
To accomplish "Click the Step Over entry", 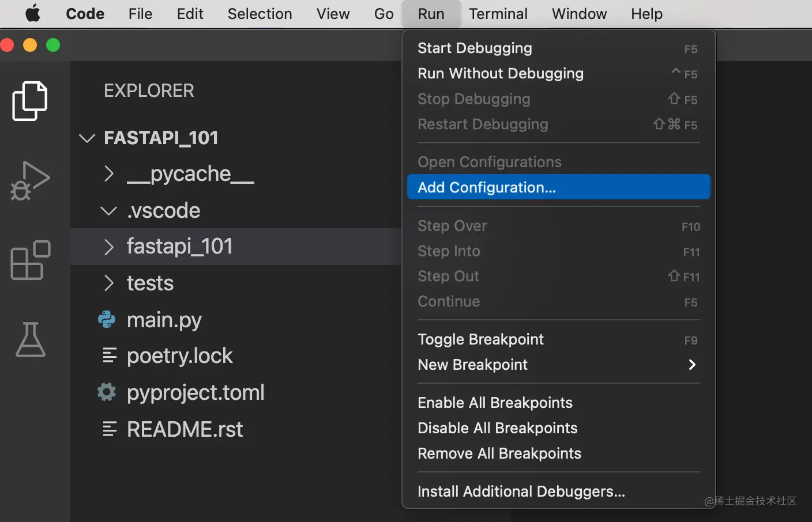I will [558, 226].
